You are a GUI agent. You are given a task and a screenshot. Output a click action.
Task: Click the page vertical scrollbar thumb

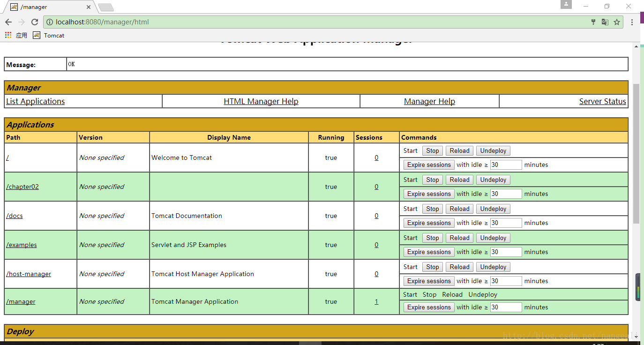[636, 154]
